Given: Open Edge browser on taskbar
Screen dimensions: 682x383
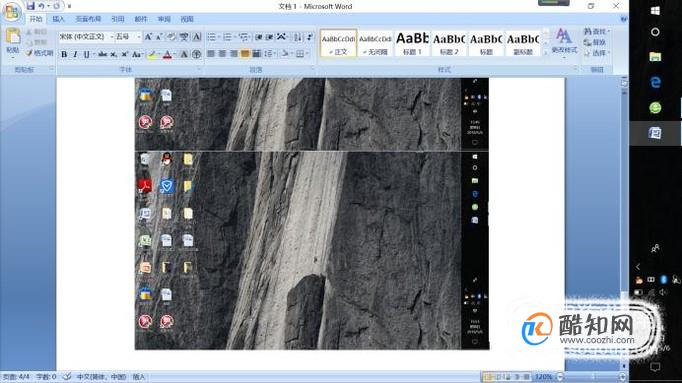Looking at the screenshot, I should (x=655, y=82).
